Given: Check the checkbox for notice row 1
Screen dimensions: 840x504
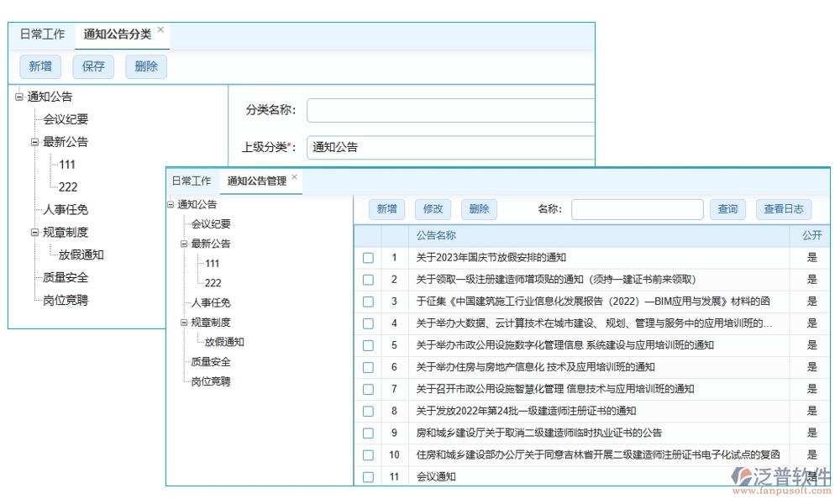Looking at the screenshot, I should click(x=368, y=258).
